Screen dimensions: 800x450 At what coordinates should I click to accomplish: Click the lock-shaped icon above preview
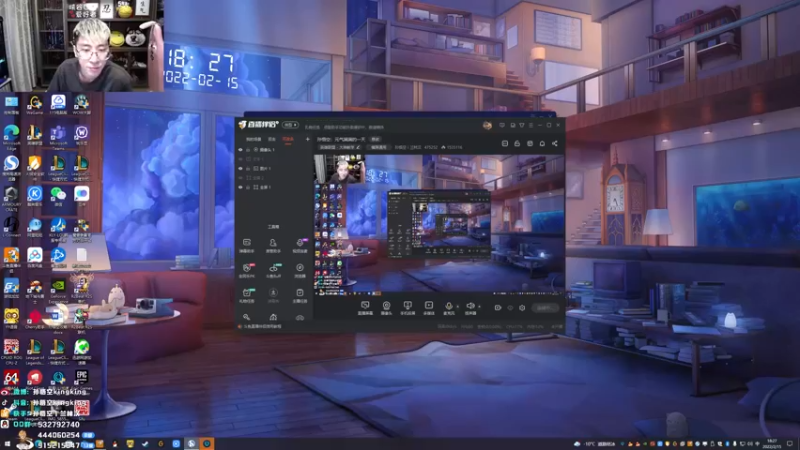(517, 143)
